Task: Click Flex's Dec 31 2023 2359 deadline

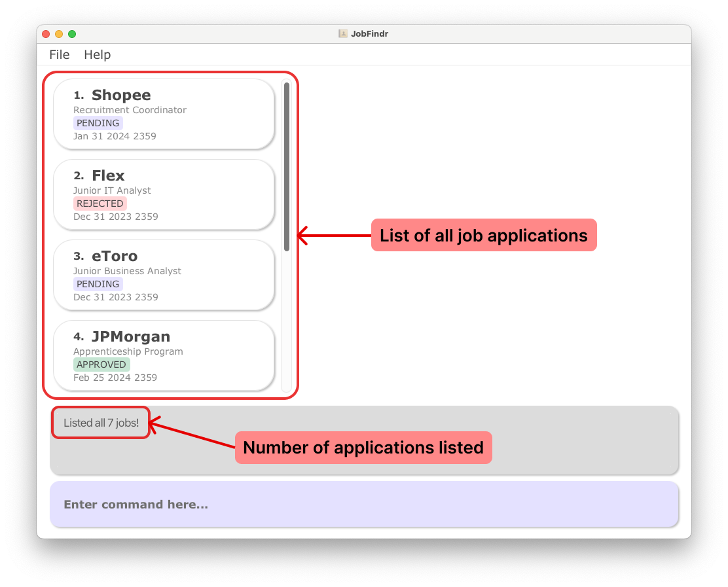Action: (116, 217)
